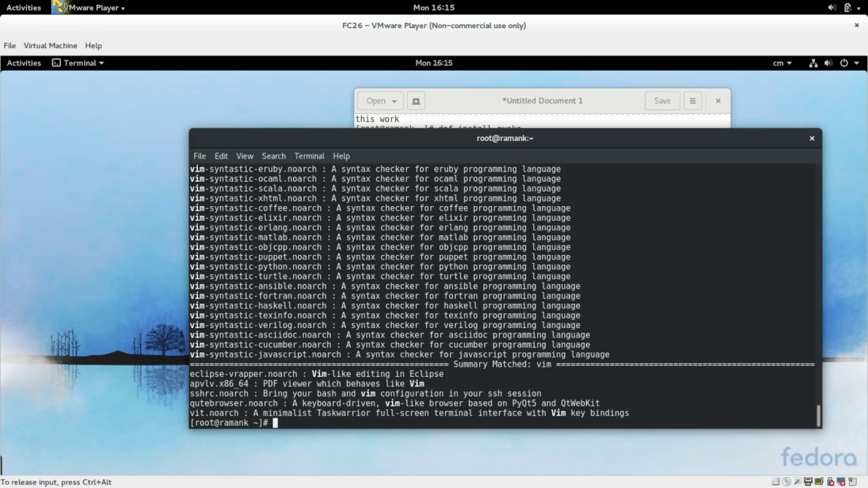Click guest Activities button
This screenshot has width=868, height=488.
pyautogui.click(x=24, y=62)
